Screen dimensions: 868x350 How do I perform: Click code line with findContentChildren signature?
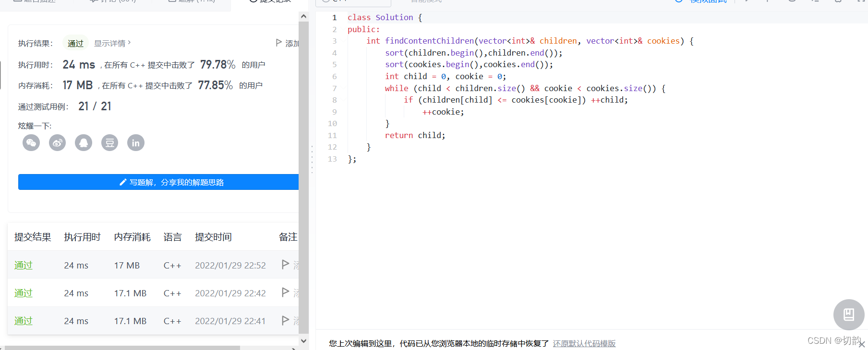pos(530,41)
